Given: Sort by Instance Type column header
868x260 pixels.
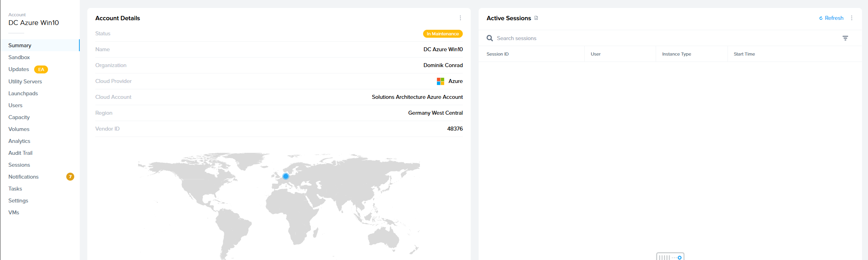Looking at the screenshot, I should tap(676, 54).
